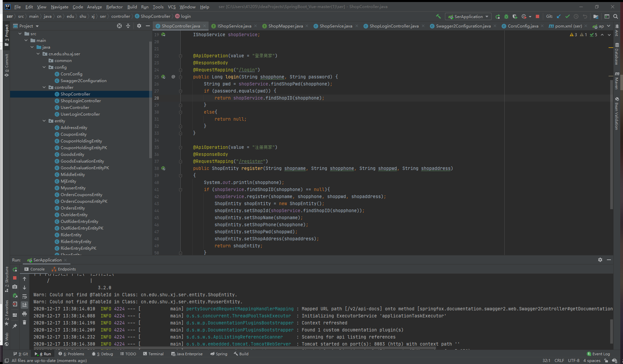Toggle the pin tab icon in Run panel
Viewport: 623px width, 364px height.
[15, 326]
